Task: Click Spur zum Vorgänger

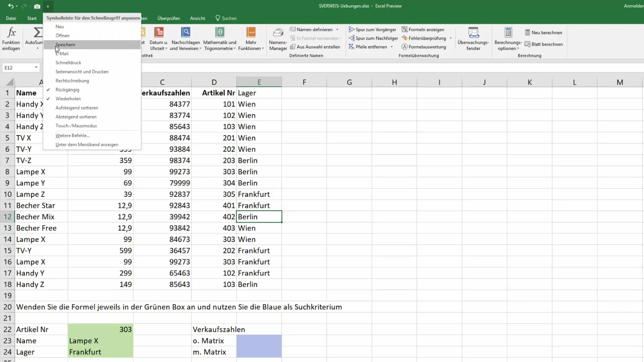Action: [372, 29]
